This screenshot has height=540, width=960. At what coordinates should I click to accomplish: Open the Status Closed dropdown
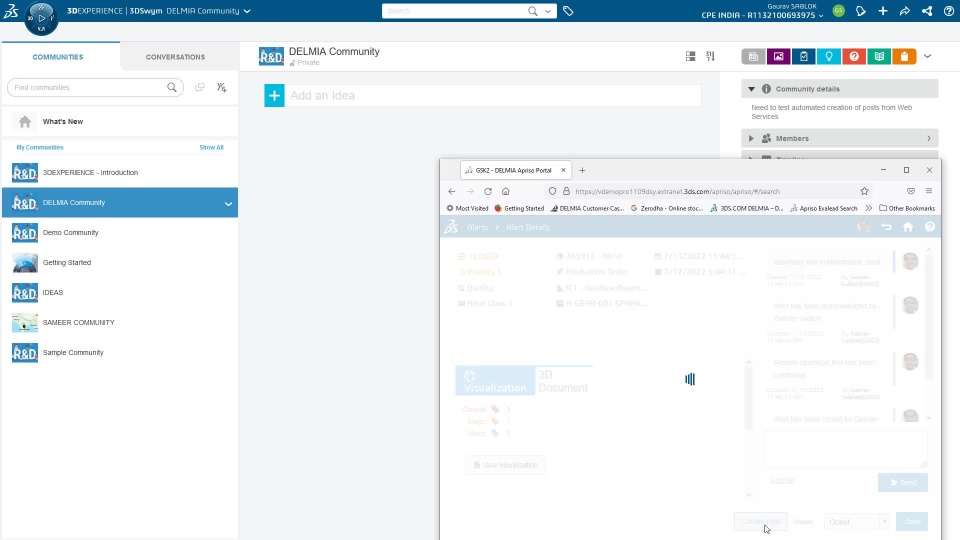857,522
